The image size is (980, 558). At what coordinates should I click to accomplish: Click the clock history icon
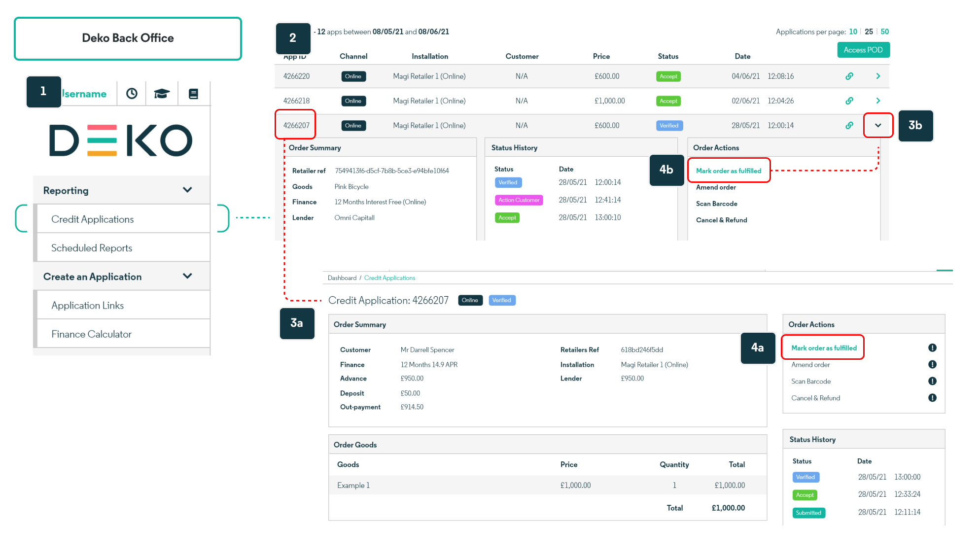tap(132, 94)
